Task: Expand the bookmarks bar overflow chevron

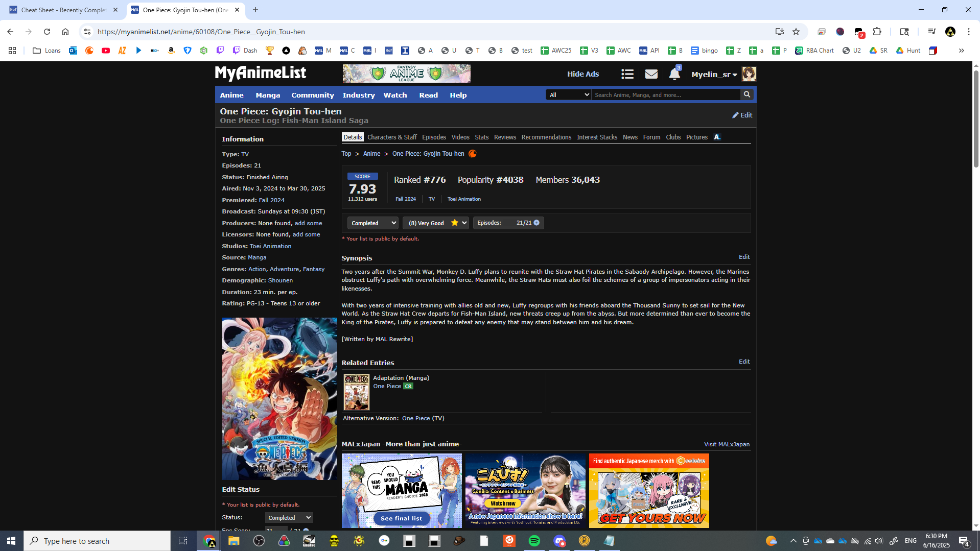Action: tap(962, 51)
